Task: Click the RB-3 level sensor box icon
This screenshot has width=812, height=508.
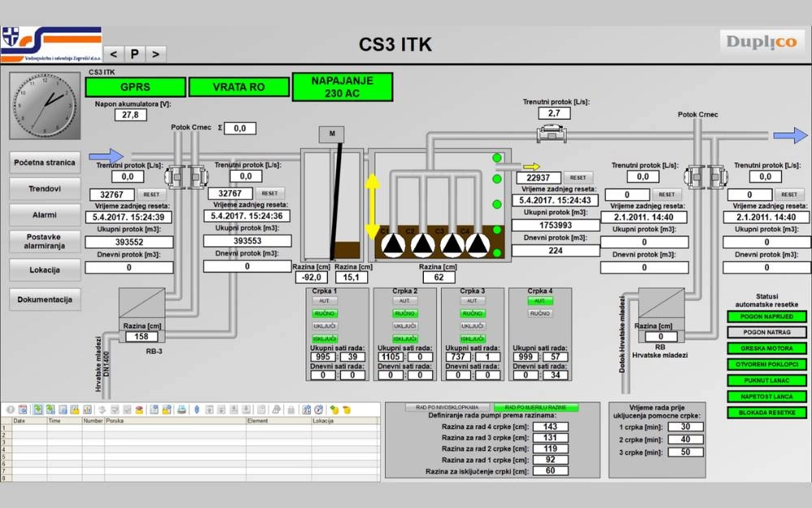Action: click(141, 304)
